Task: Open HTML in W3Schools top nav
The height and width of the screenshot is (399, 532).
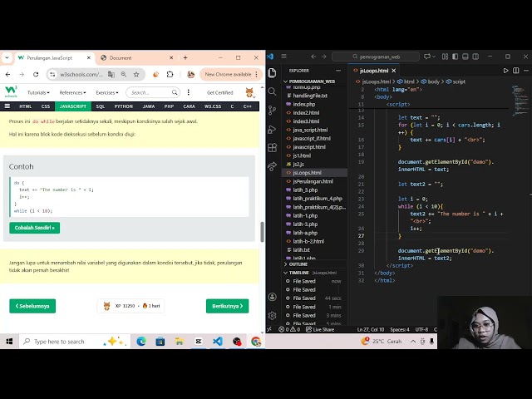Action: (26, 106)
